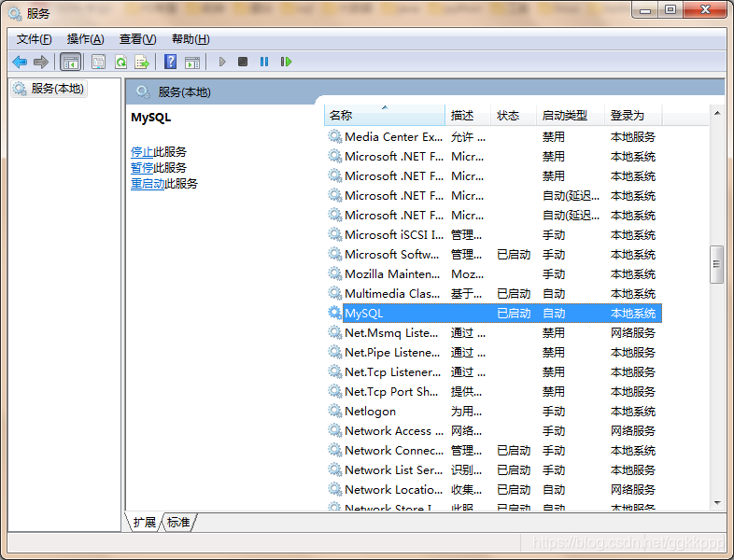
Task: Sort by the 登录为 column header
Action: pos(633,115)
